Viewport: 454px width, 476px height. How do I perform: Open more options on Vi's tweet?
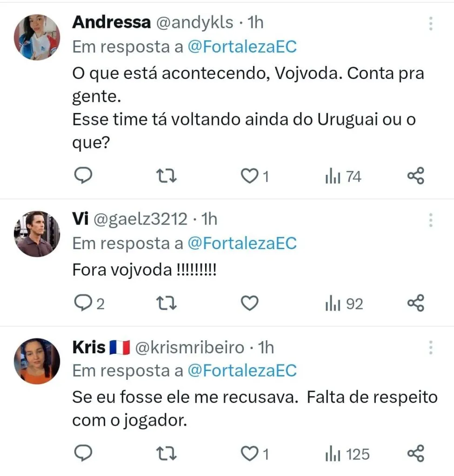tap(431, 220)
